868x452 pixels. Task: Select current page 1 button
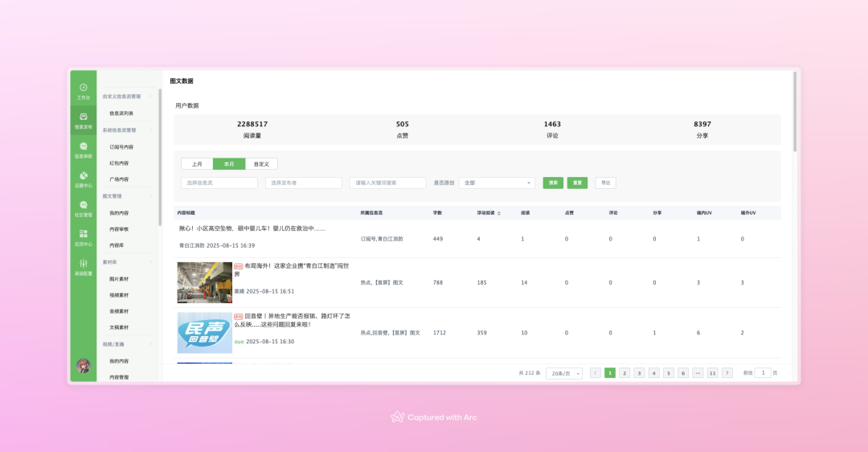click(610, 373)
